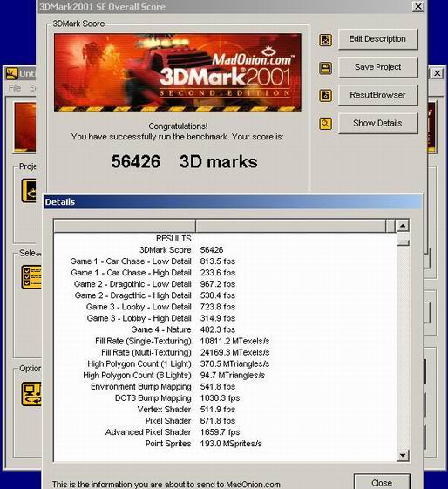Image resolution: width=448 pixels, height=489 pixels.
Task: Click the Edit Description document icon
Action: pyautogui.click(x=325, y=40)
